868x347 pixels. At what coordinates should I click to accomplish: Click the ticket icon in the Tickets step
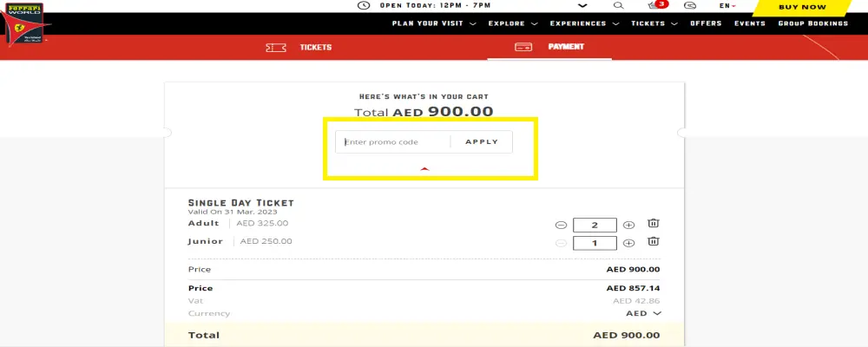click(276, 48)
